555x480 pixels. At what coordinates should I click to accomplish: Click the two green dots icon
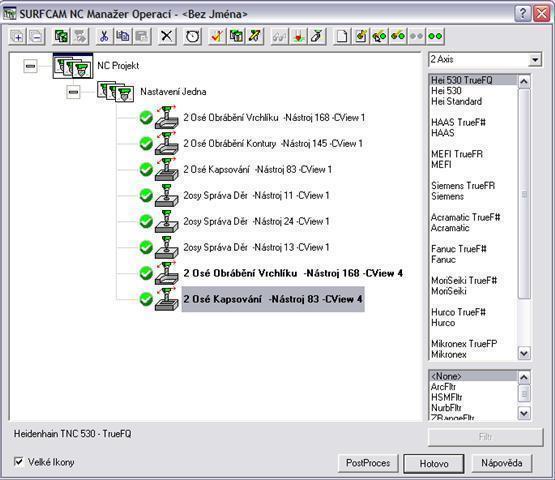[435, 36]
